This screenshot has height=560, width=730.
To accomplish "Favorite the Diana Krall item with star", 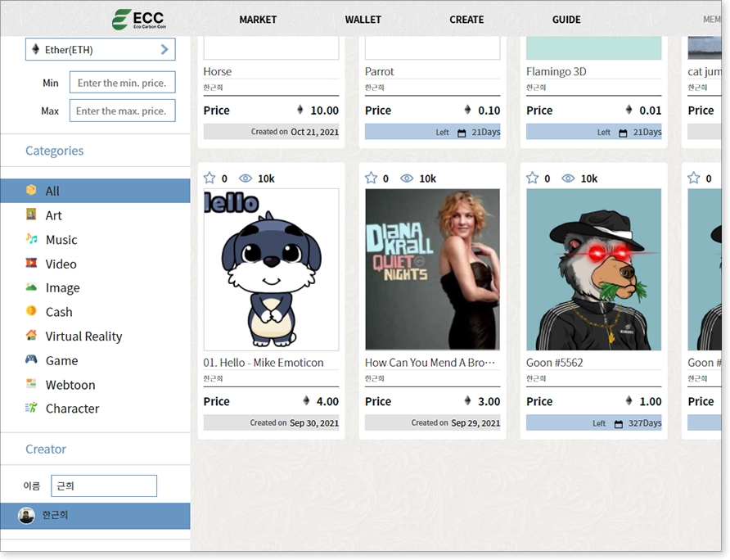I will [371, 178].
